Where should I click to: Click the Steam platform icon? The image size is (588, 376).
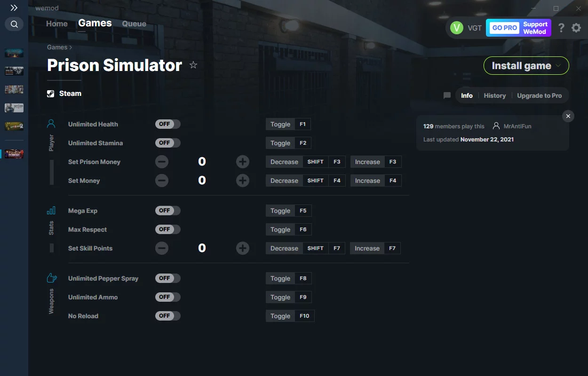[x=51, y=94]
